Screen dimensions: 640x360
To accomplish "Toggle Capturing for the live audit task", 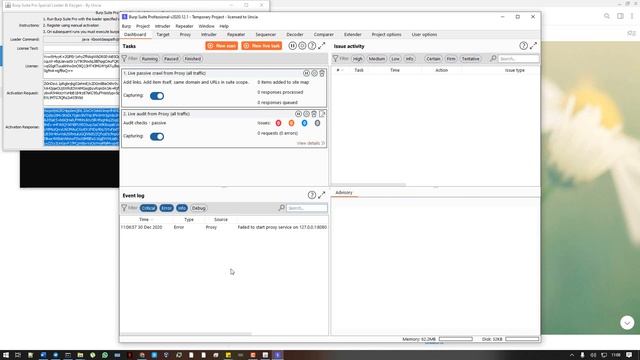I will 157,136.
